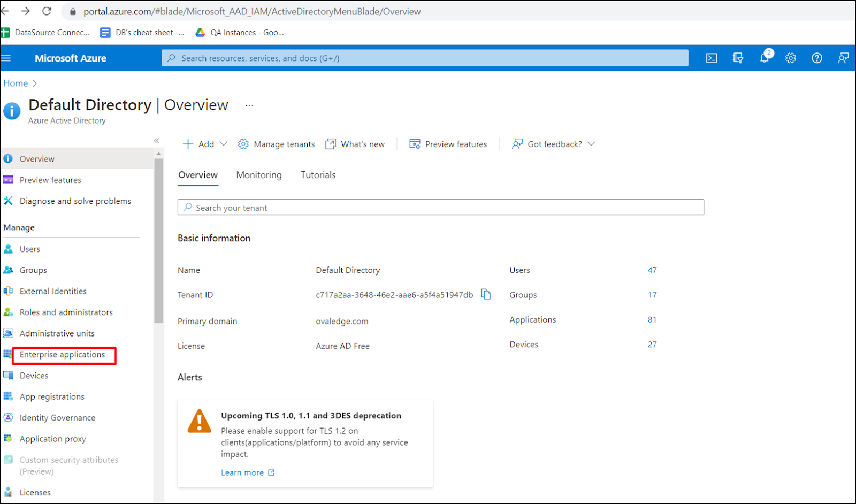Click the TLS deprecation alert heading
The width and height of the screenshot is (856, 504).
(311, 415)
